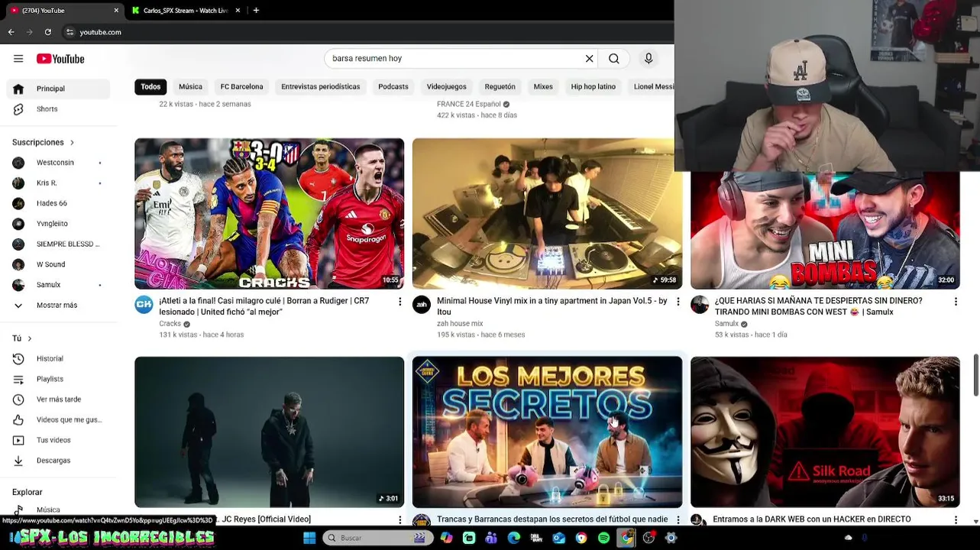Click the YouTube logo

point(60,59)
